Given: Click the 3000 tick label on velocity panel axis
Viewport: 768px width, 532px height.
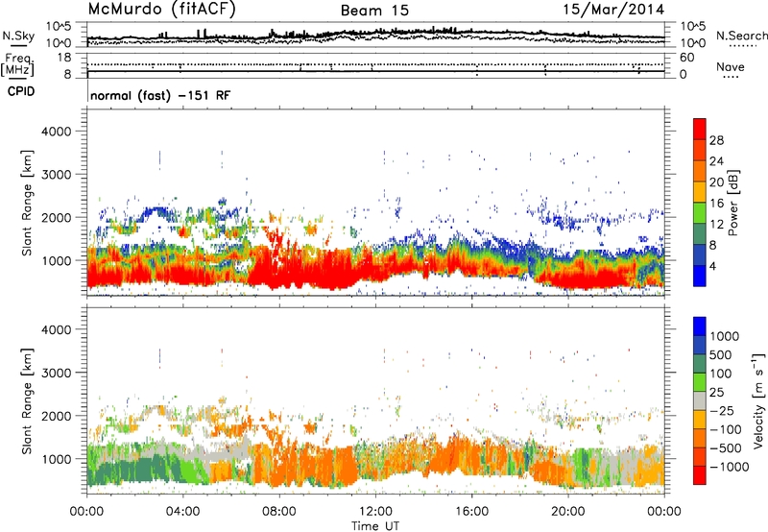Looking at the screenshot, I should coord(56,373).
